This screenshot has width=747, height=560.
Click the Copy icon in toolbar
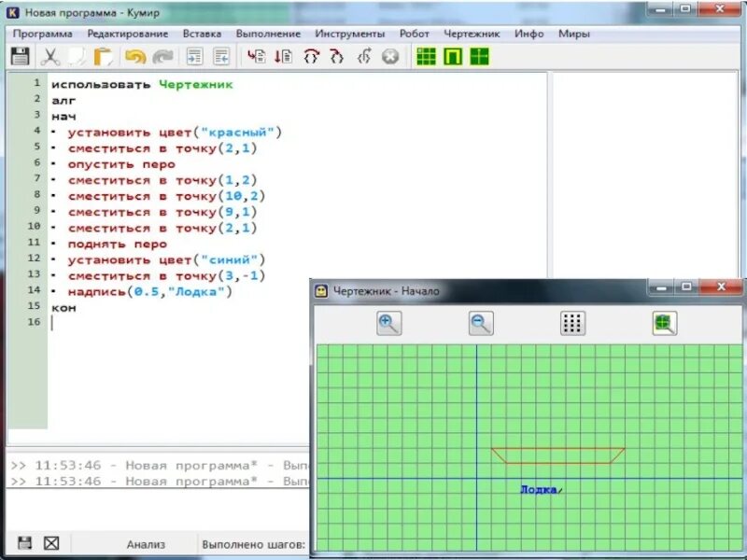(x=77, y=57)
